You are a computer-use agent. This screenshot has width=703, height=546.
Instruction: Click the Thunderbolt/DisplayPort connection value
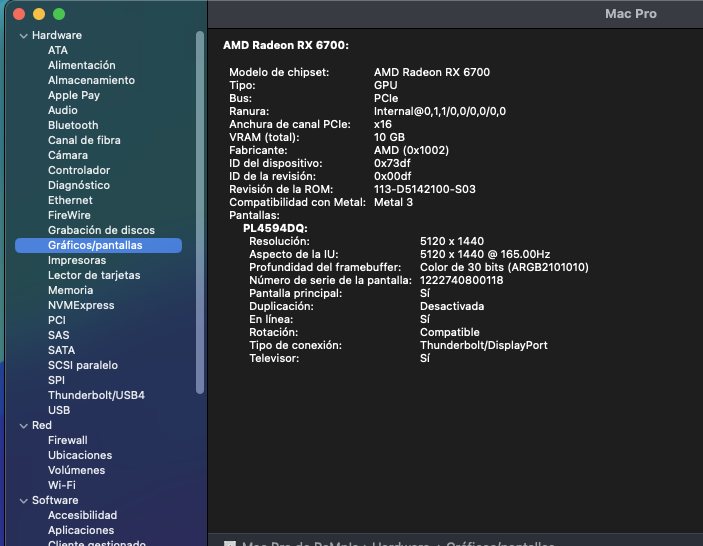click(x=484, y=345)
